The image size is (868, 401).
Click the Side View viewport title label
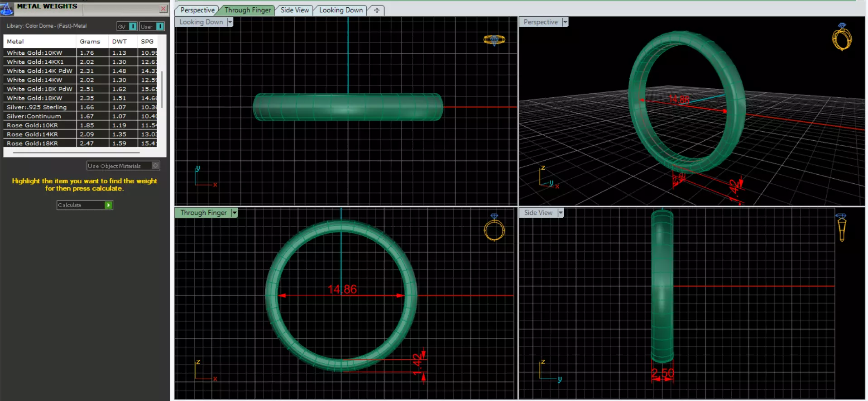538,213
